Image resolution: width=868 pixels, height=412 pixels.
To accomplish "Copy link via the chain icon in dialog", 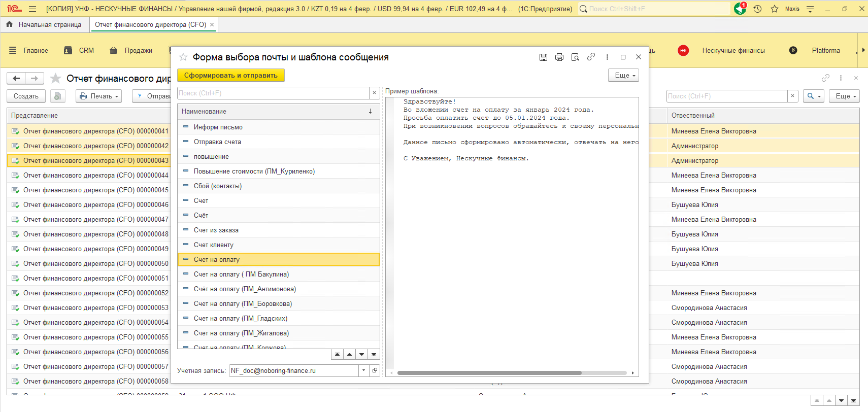I will pos(591,57).
